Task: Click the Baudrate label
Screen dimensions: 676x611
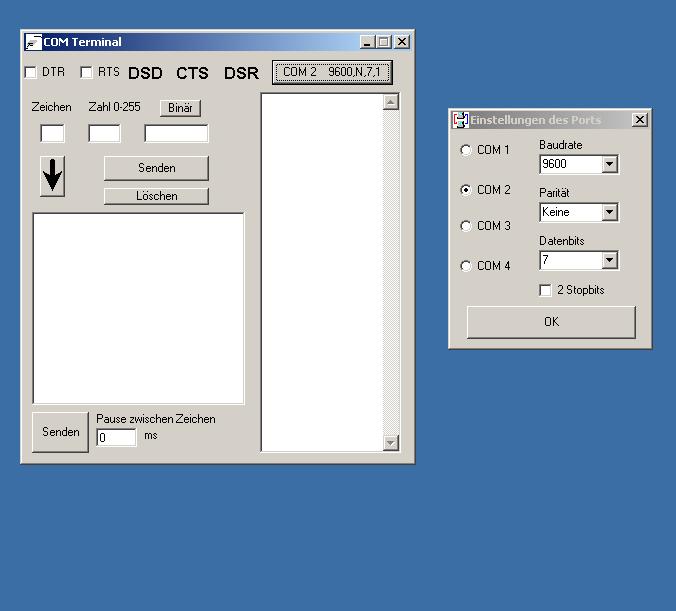Action: pyautogui.click(x=560, y=145)
